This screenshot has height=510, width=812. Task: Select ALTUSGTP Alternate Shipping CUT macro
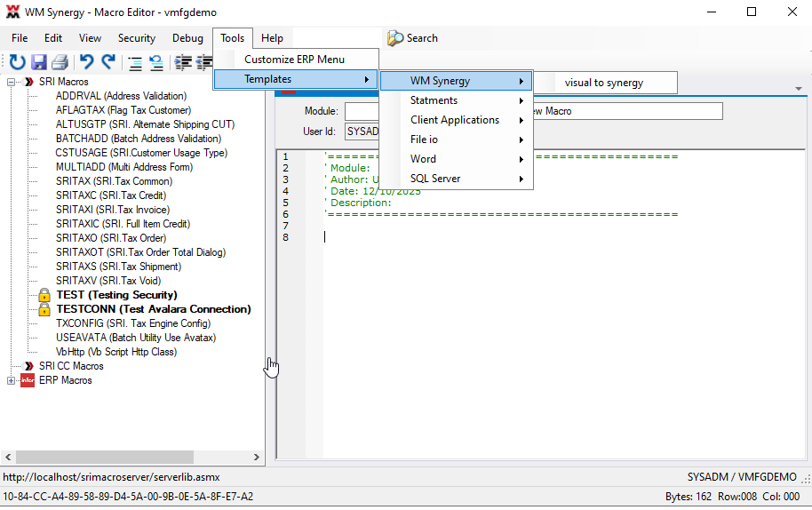[145, 124]
